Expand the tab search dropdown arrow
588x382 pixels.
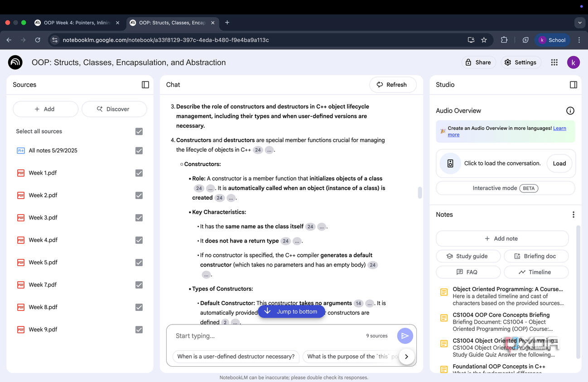point(580,23)
